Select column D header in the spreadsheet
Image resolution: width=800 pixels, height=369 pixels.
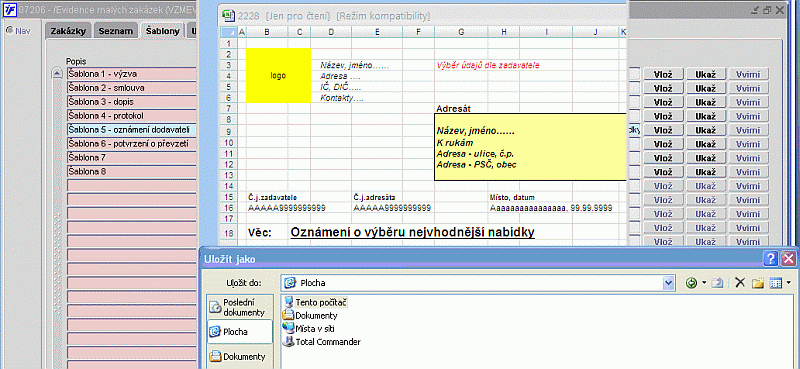point(331,33)
